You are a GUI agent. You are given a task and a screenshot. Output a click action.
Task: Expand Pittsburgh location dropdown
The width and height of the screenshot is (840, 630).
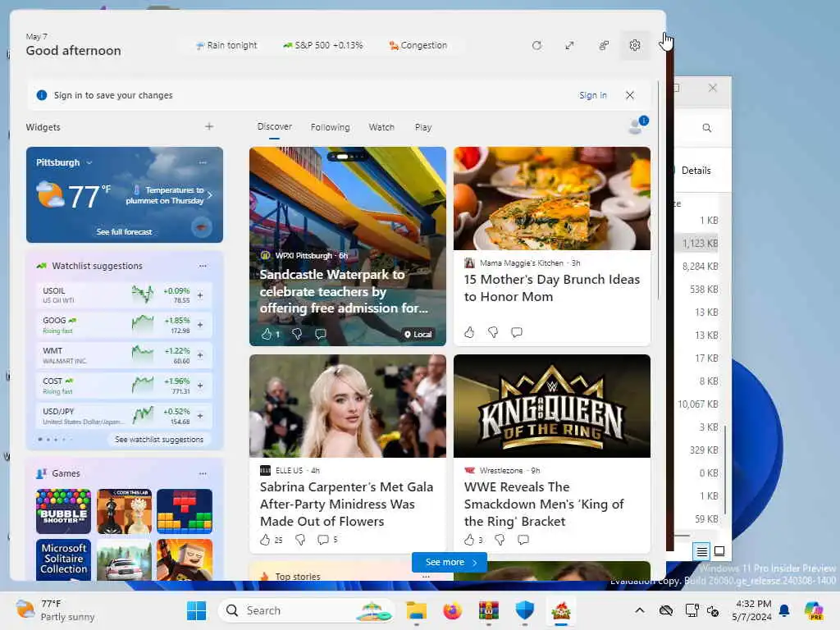click(89, 162)
